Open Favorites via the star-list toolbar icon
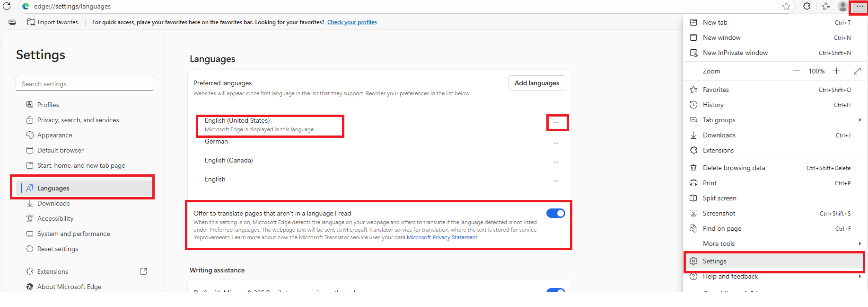 click(x=825, y=7)
